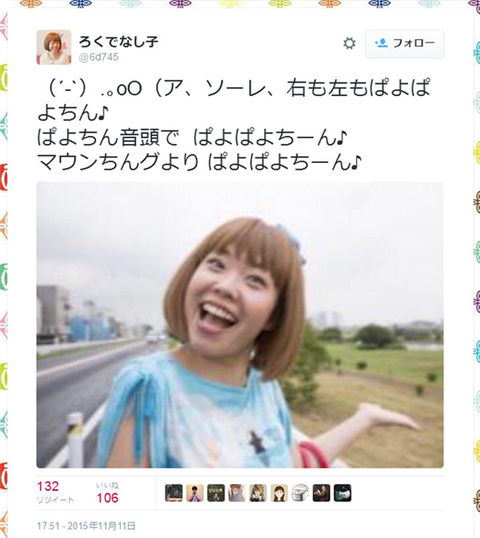This screenshot has height=538, width=480.
Task: Open the green chalkboard avatar
Action: pos(216,493)
